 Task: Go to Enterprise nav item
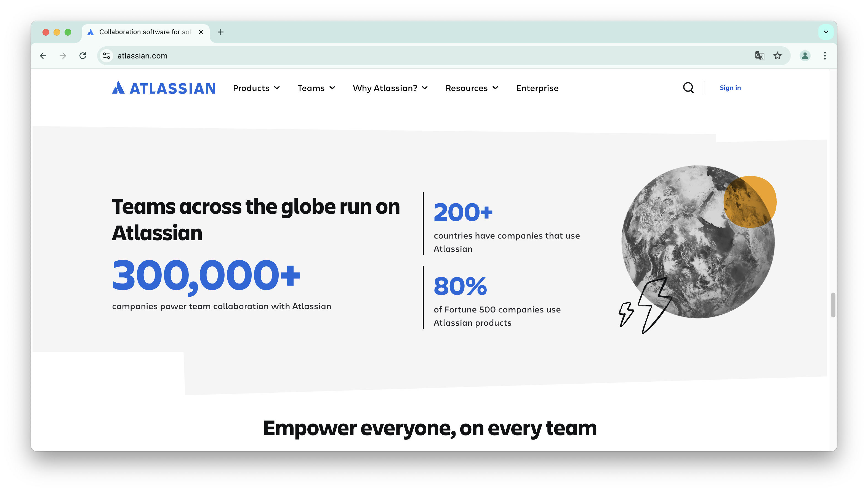[x=537, y=88]
